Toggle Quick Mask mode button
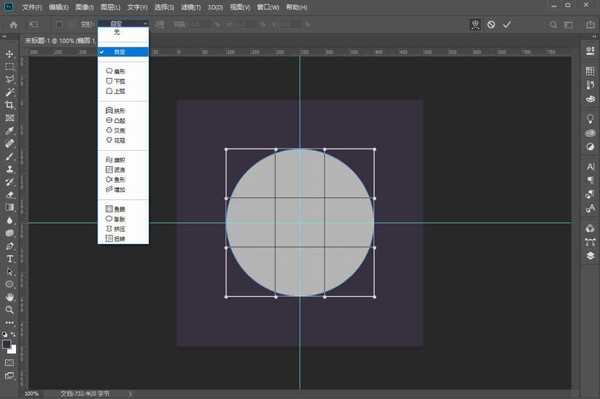The width and height of the screenshot is (600, 399). tap(10, 362)
